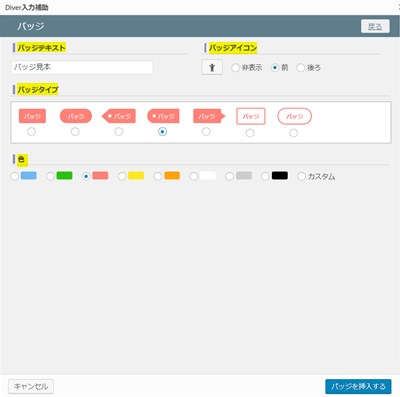Select the black color swatch
The width and height of the screenshot is (400, 397).
[x=265, y=176]
